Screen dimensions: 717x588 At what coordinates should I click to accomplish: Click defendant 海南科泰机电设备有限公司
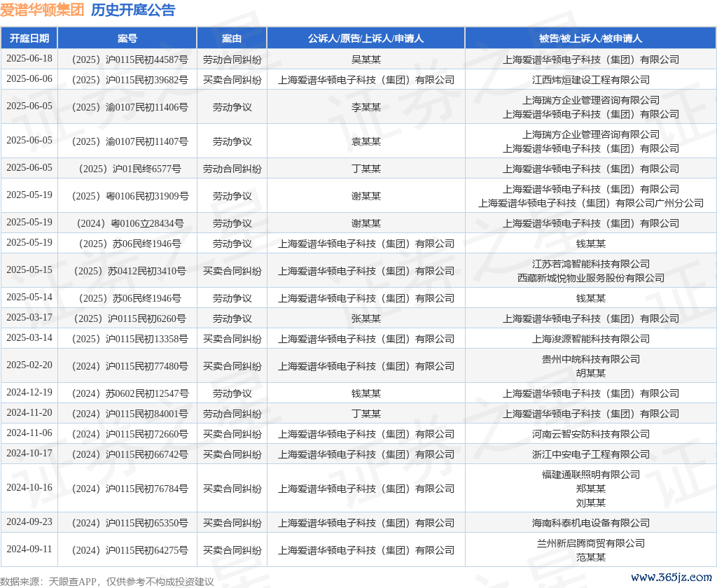591,523
